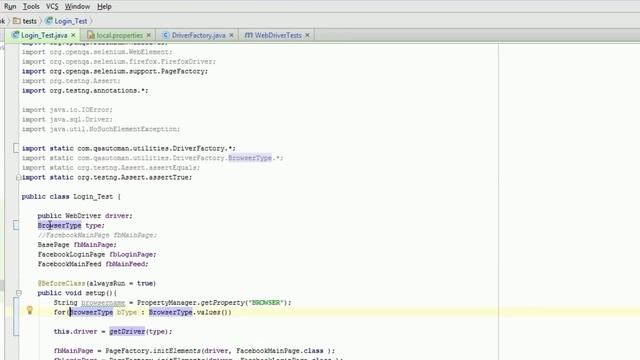Screen dimensions: 640x360
Task: Click the WebDriverTests tab Maven icon
Action: coord(249,35)
